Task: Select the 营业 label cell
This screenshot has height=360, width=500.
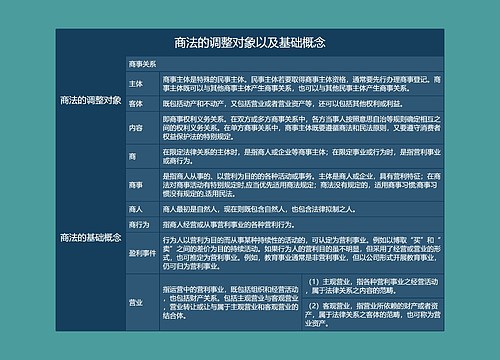Action: coord(143,303)
